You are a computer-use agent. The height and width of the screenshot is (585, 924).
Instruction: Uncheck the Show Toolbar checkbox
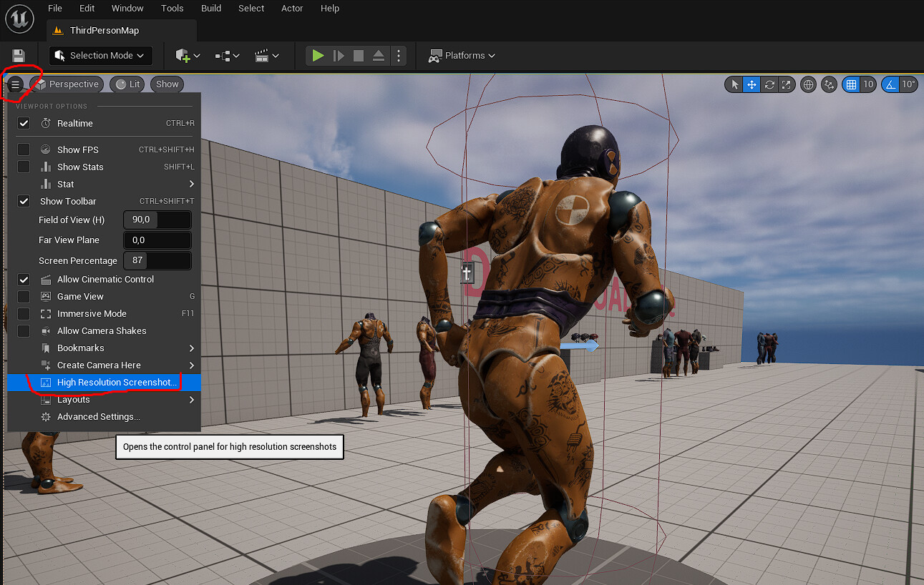24,201
